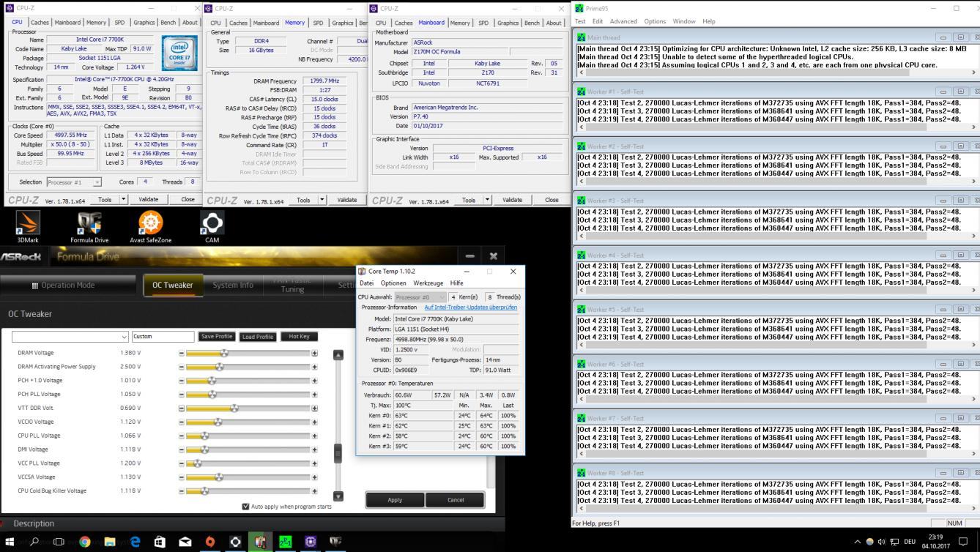Image resolution: width=980 pixels, height=552 pixels.
Task: Apply the OC Tweaker settings
Action: pos(395,500)
